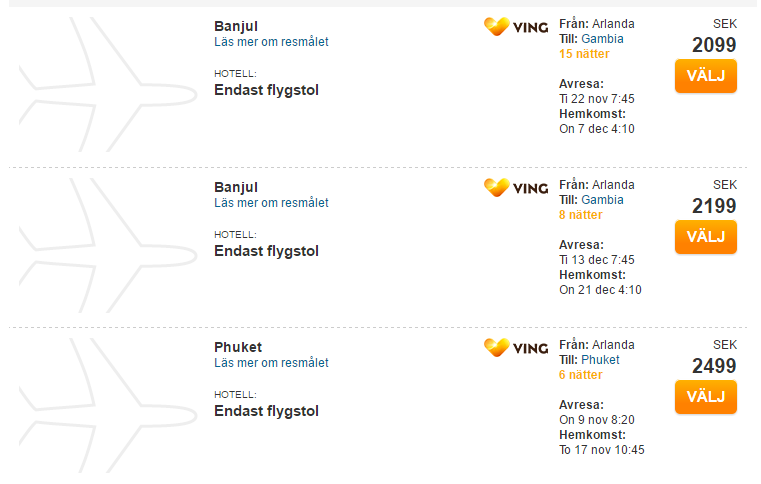Follow the Phuket destination link next to Till:

click(x=600, y=360)
